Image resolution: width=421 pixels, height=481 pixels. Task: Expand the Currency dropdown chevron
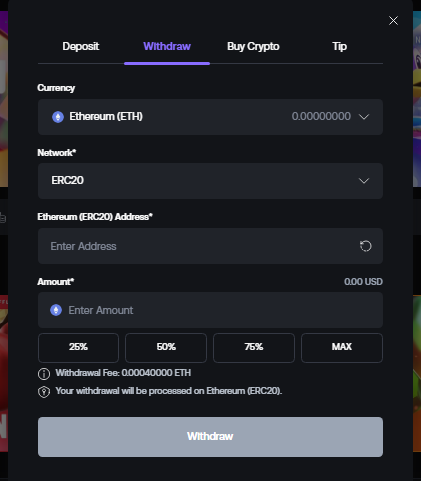(364, 117)
